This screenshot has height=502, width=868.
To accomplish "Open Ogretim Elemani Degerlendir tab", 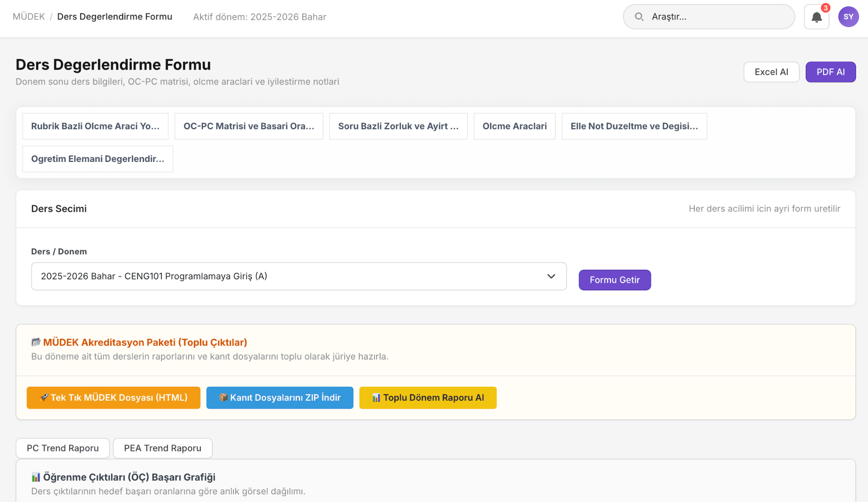I will tap(97, 159).
